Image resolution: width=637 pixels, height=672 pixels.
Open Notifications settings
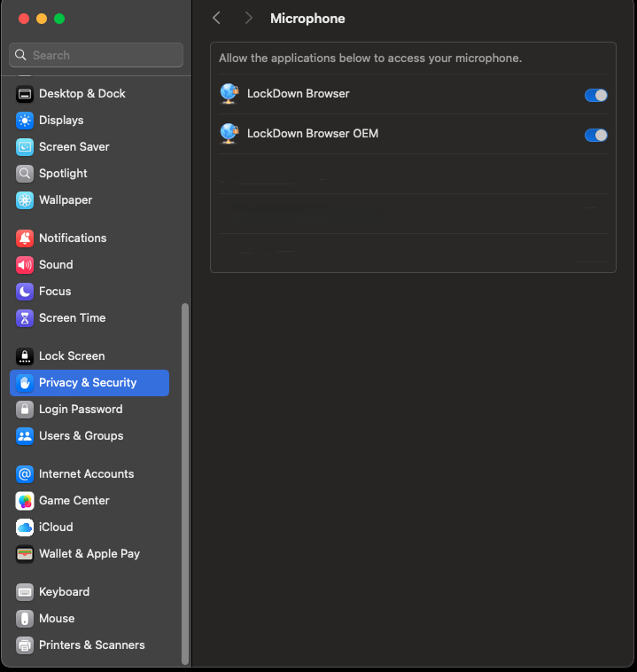coord(89,238)
